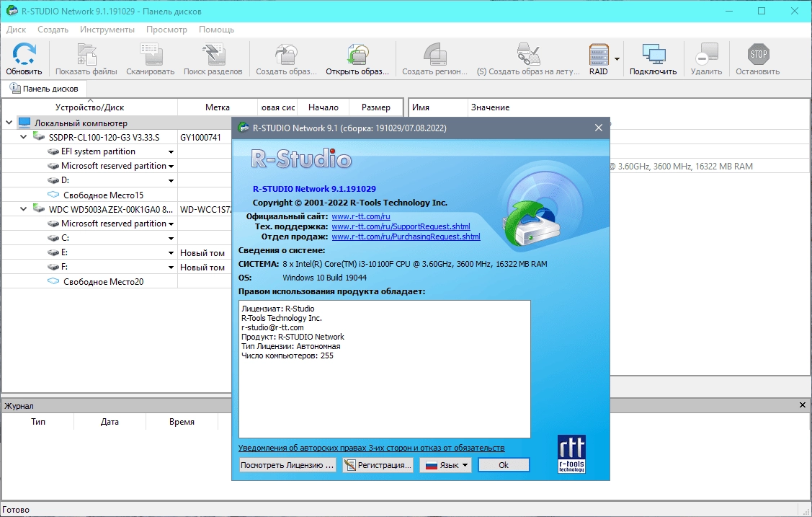812x517 pixels.
Task: Close the Журнал log panel
Action: coord(802,405)
